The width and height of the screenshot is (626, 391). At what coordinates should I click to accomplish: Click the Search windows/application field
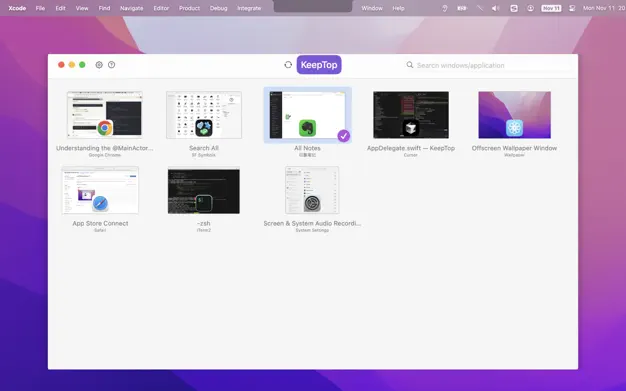click(489, 65)
